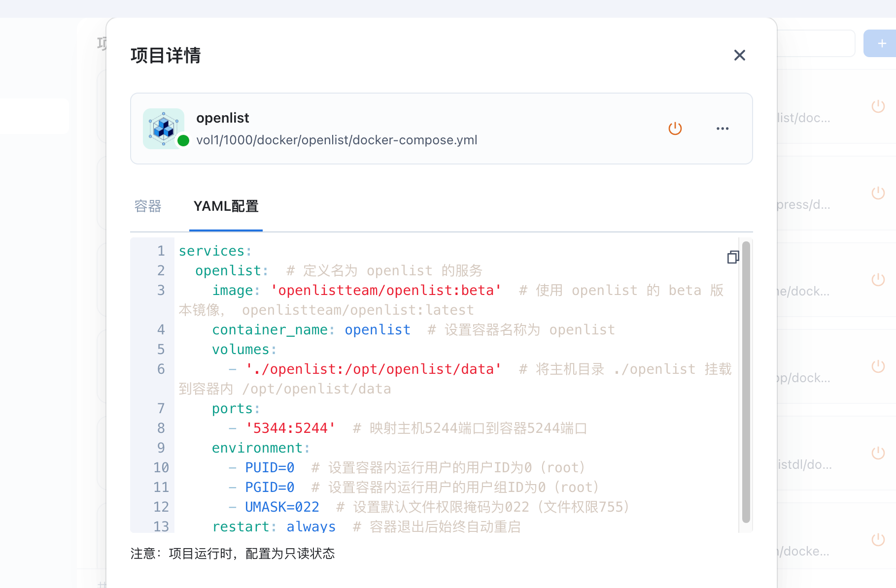Copy the YAML configuration with copy icon
896x588 pixels.
(x=733, y=257)
